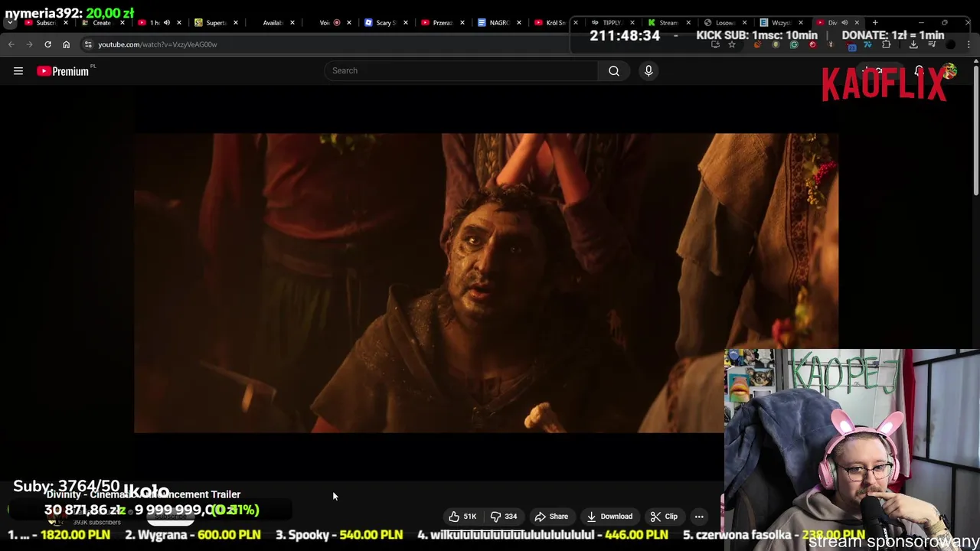Open the YouTube hamburger guide menu
Screen dimensions: 980x551
click(x=18, y=71)
